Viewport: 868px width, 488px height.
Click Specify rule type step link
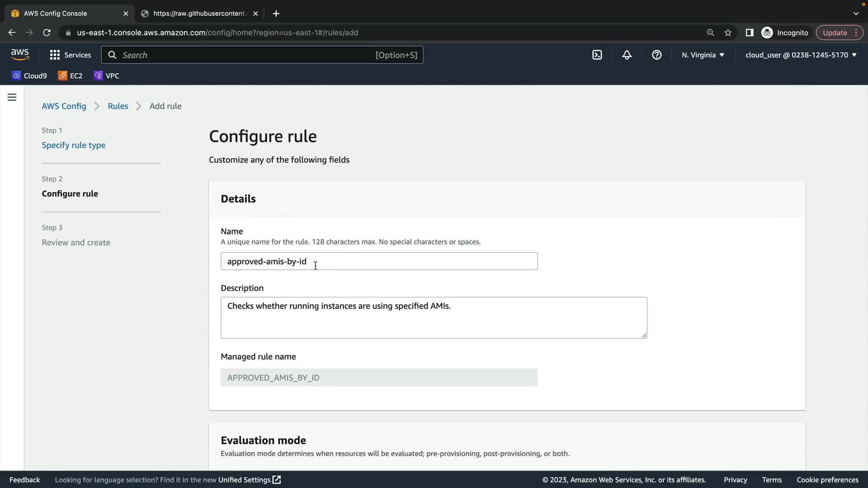[73, 145]
